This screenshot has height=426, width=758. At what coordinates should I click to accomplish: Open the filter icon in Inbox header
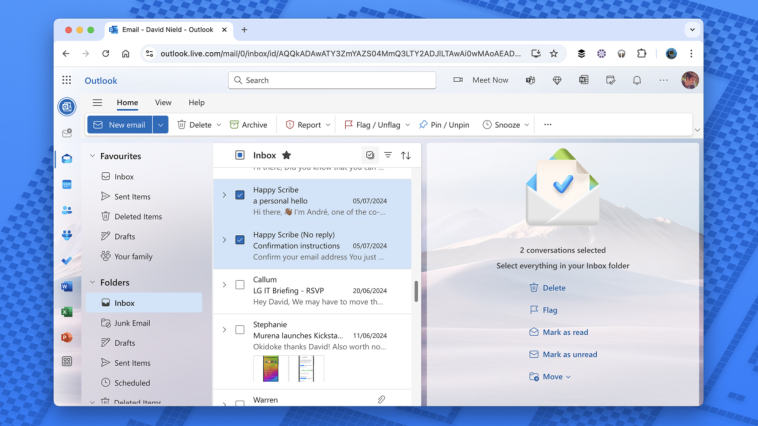tap(388, 155)
